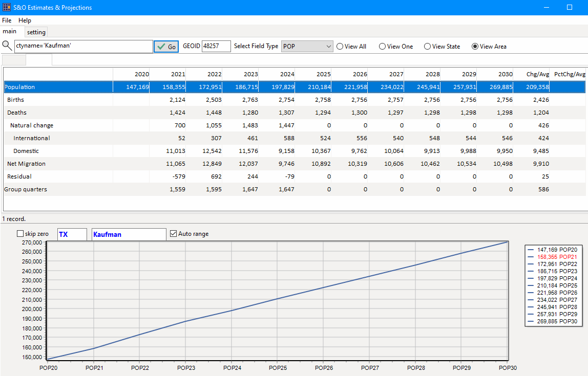Click the GEOID input field
This screenshot has width=588, height=376.
(x=216, y=46)
